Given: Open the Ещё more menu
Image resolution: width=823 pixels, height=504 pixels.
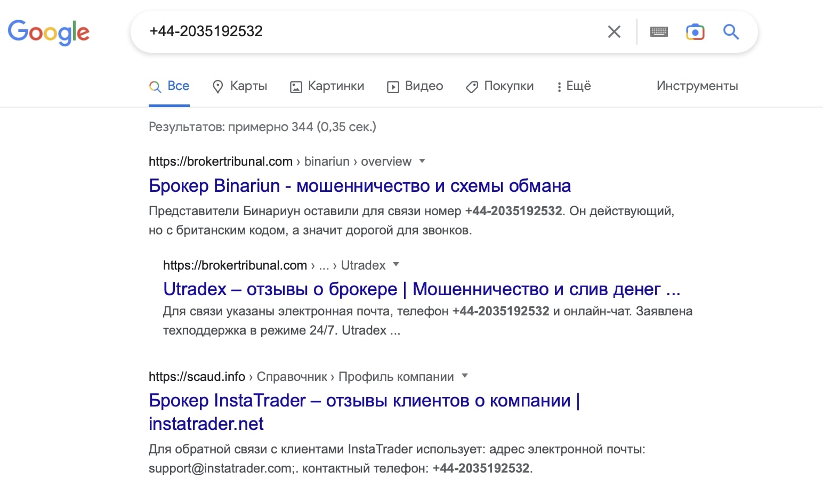Looking at the screenshot, I should pyautogui.click(x=574, y=86).
